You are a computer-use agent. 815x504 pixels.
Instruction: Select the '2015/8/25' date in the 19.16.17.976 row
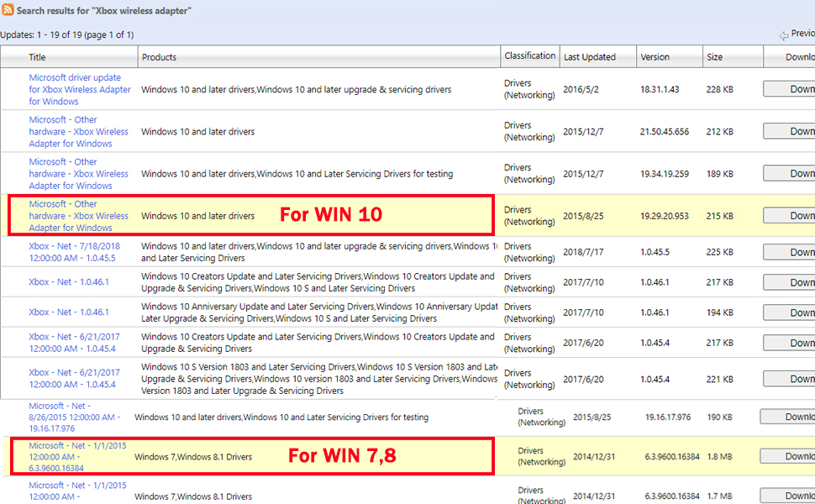pos(592,417)
